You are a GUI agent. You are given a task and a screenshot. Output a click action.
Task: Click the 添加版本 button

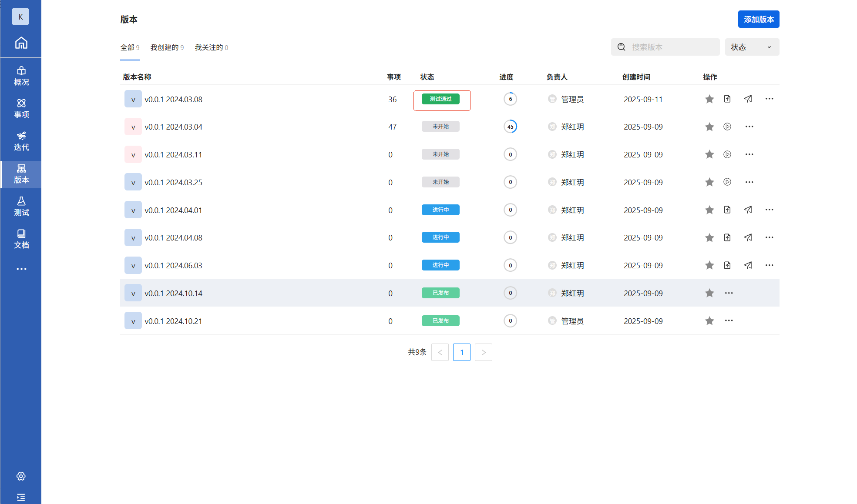pos(758,19)
